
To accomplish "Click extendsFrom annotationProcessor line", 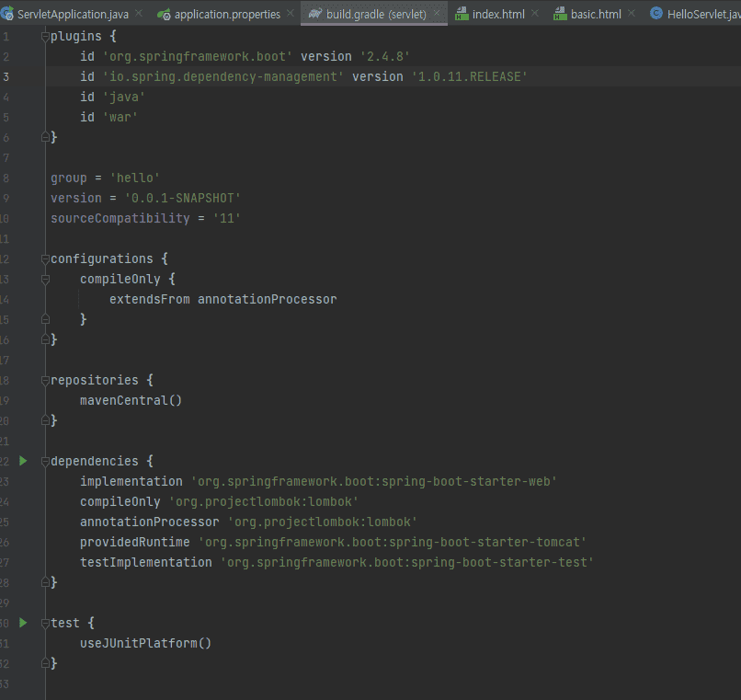I will click(223, 299).
